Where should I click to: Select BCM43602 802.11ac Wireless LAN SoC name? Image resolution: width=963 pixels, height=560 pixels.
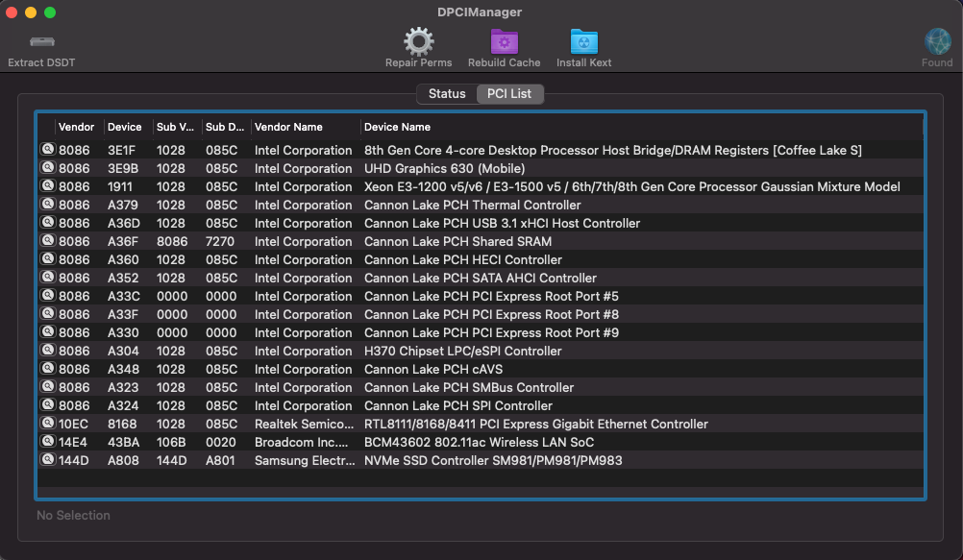pos(479,442)
